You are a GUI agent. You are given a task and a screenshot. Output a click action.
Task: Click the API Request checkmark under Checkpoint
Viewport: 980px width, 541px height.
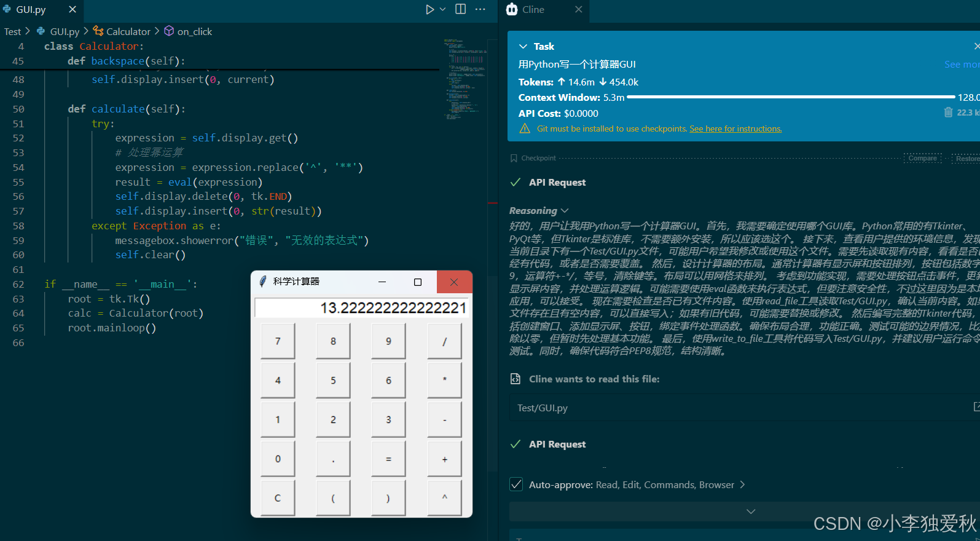pos(515,182)
